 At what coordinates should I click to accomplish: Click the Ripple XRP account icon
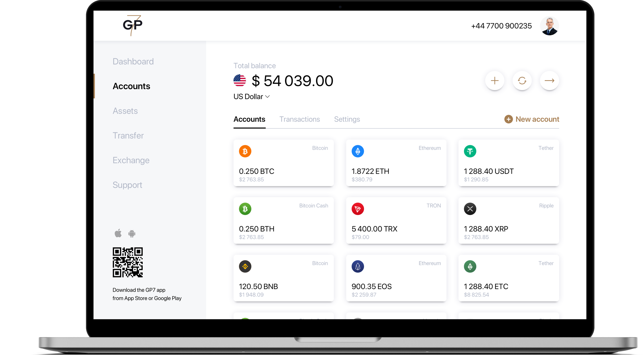[470, 209]
